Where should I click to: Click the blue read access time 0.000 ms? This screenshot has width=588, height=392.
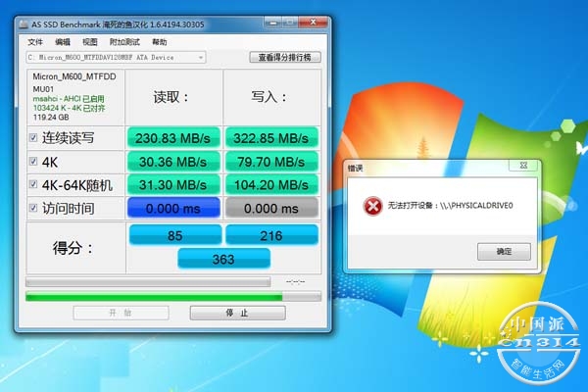(173, 208)
